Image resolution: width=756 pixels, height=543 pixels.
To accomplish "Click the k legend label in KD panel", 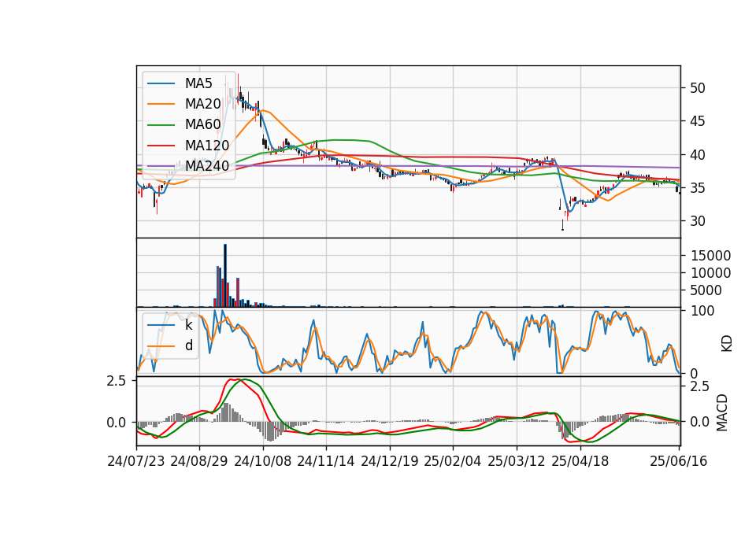I will tap(189, 325).
